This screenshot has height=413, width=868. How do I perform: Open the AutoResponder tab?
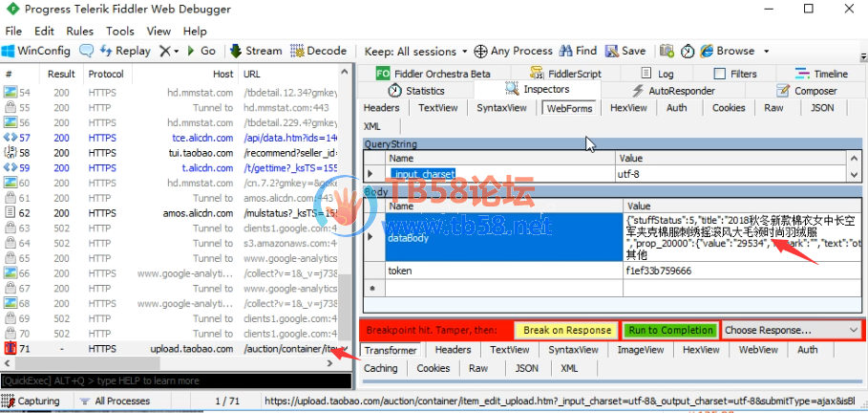point(673,91)
